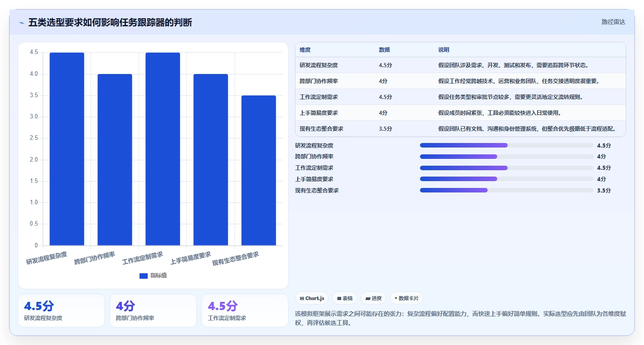The width and height of the screenshot is (644, 345).
Task: Click the y-axis tick 1.0
Action: [x=34, y=202]
